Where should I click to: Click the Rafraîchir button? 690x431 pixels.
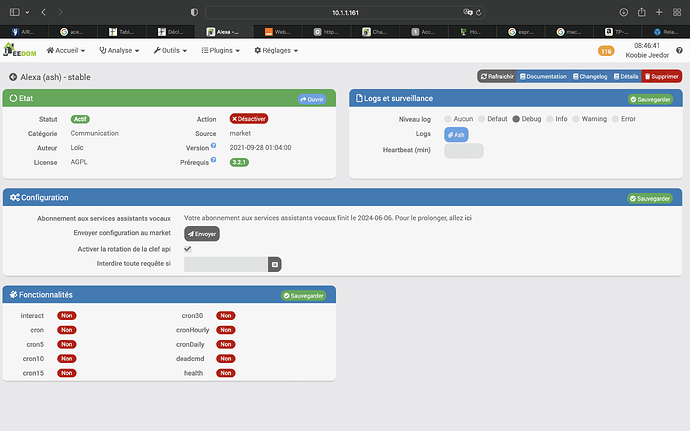[x=497, y=77]
